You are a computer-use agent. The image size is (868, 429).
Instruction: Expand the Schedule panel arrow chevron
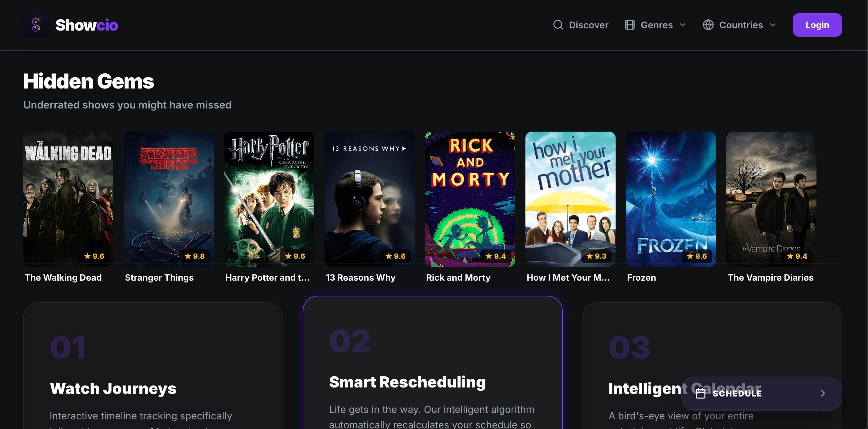click(823, 393)
